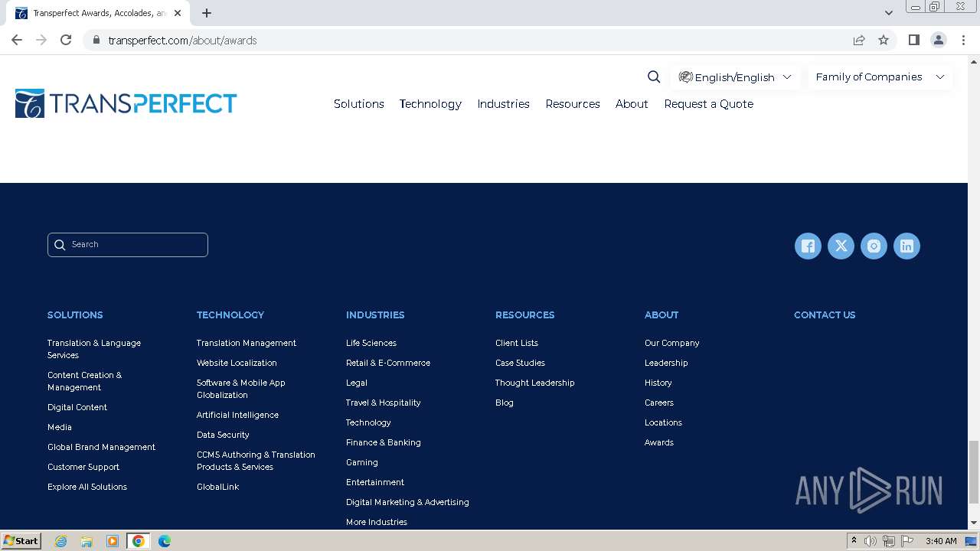The image size is (980, 551).
Task: Click the browser address bar URL
Action: point(182,41)
